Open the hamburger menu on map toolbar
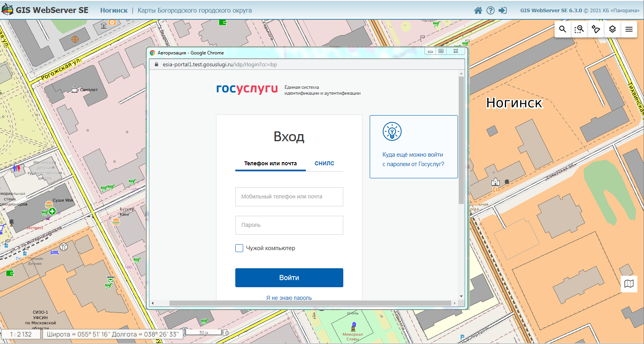This screenshot has width=644, height=344. coord(629,29)
